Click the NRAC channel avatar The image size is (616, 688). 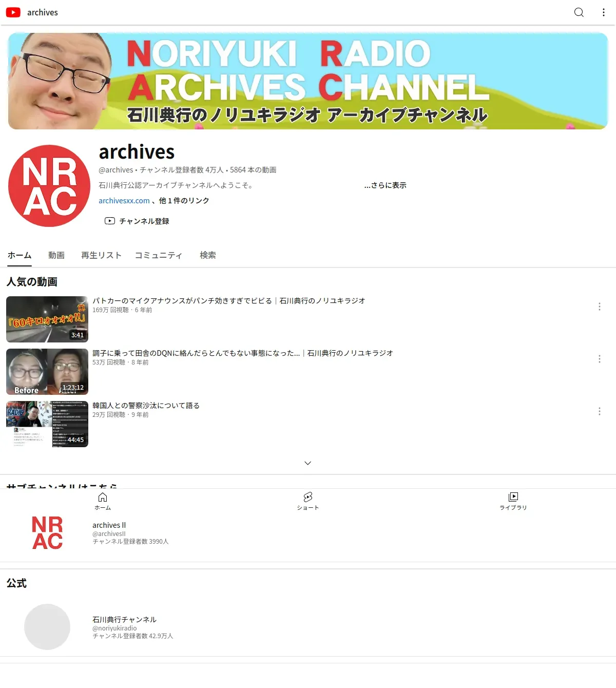coord(49,186)
